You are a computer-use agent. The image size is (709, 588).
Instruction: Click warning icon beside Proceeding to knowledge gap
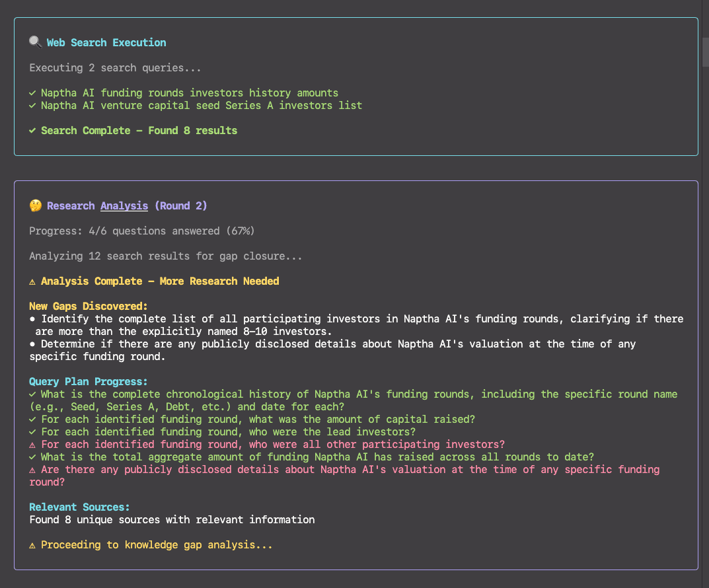[x=32, y=546]
